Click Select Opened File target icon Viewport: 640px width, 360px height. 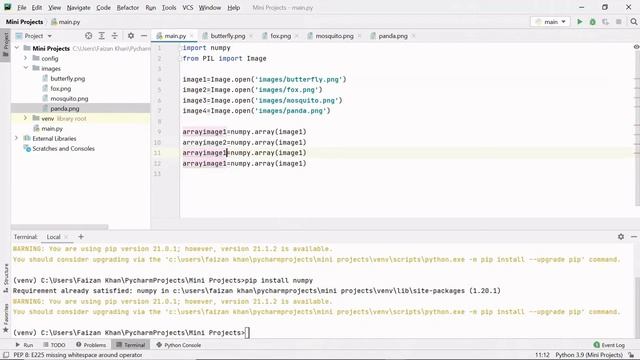point(89,36)
